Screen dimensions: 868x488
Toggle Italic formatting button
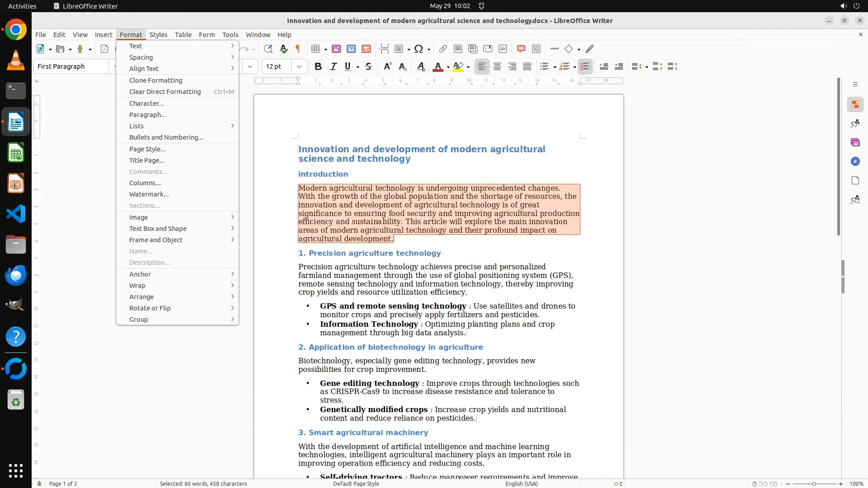pos(333,66)
